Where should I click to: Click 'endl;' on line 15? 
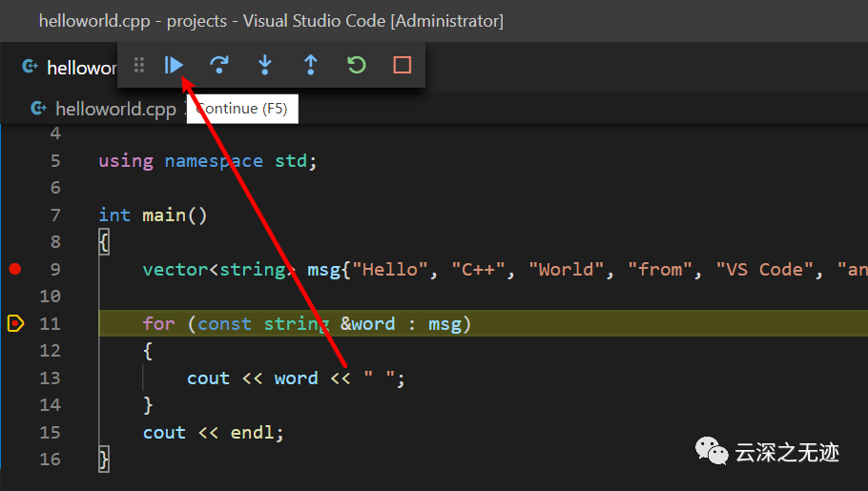tap(257, 432)
